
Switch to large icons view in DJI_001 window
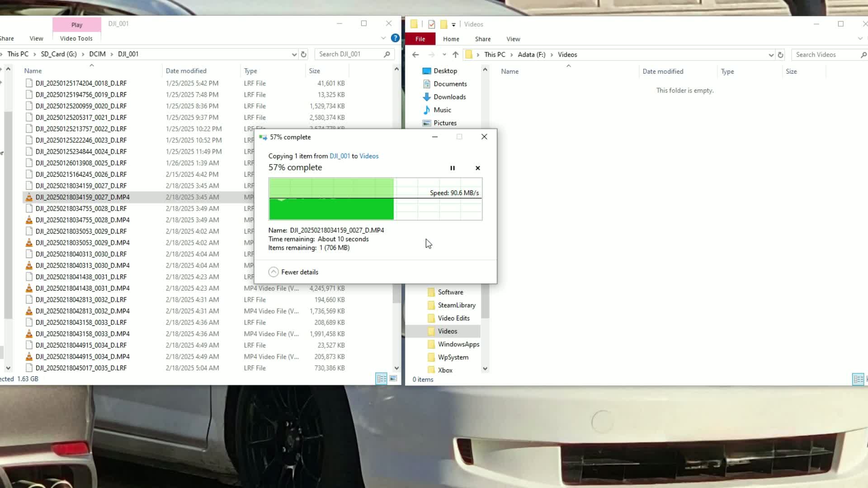pos(393,379)
